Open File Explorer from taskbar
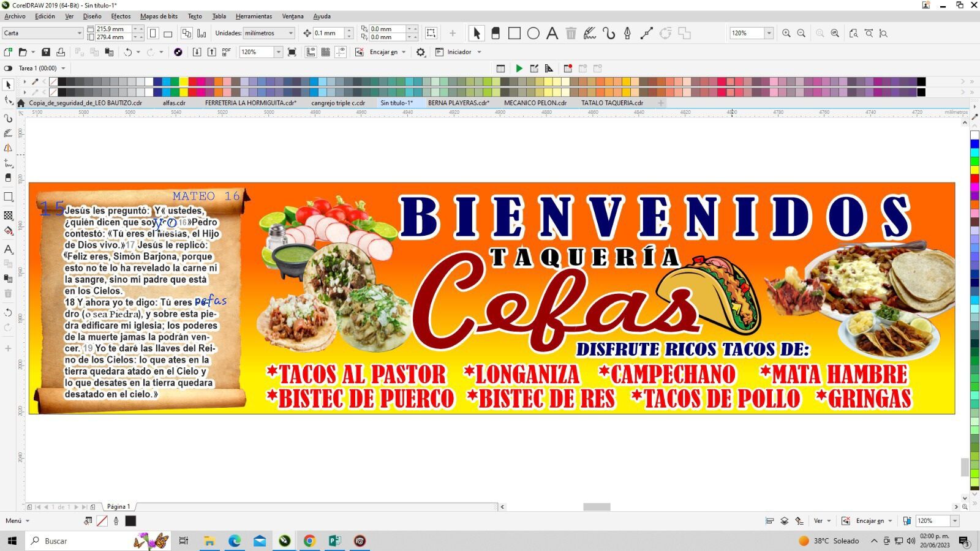Screen dimensions: 980x551 point(209,541)
